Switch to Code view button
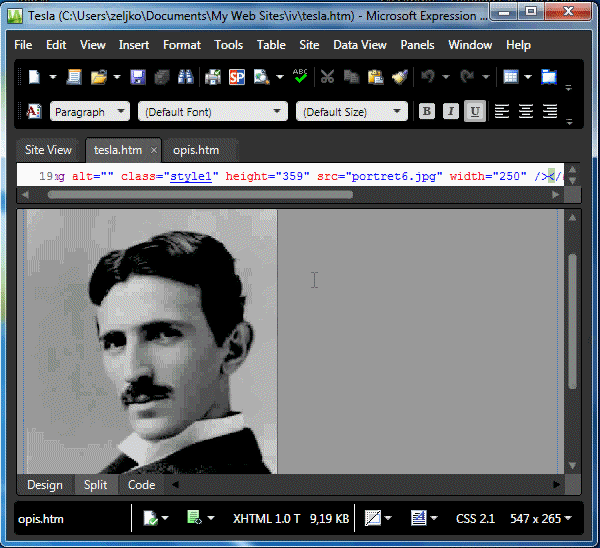The height and width of the screenshot is (548, 600). [x=141, y=485]
